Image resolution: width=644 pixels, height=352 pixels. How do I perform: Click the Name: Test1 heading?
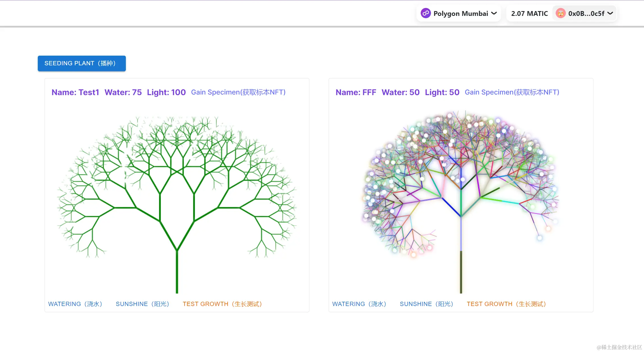[x=75, y=92]
